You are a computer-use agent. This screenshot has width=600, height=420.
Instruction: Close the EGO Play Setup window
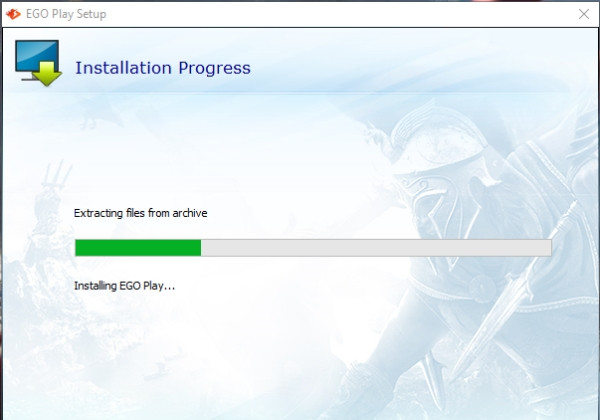point(584,14)
